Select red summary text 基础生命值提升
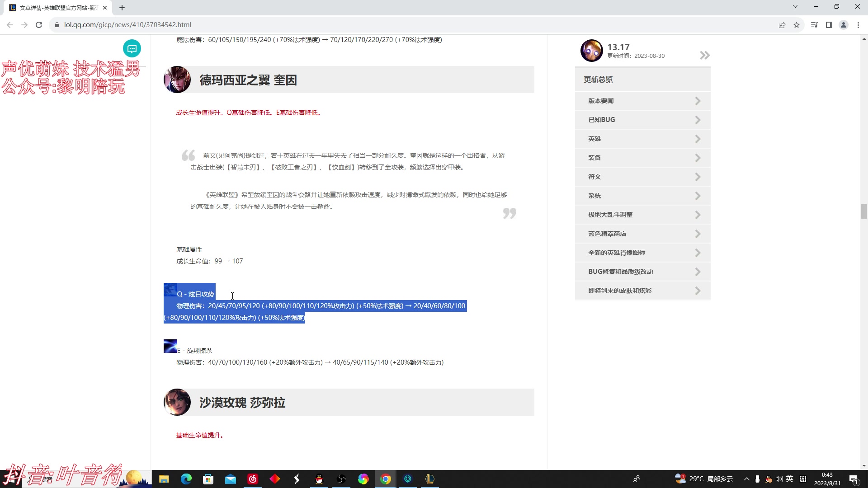The width and height of the screenshot is (868, 488). pos(200,435)
